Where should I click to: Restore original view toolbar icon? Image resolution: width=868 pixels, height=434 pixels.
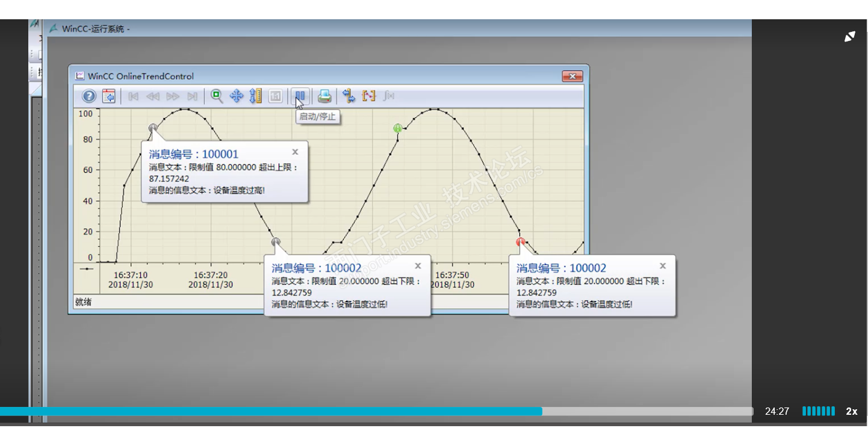click(275, 96)
